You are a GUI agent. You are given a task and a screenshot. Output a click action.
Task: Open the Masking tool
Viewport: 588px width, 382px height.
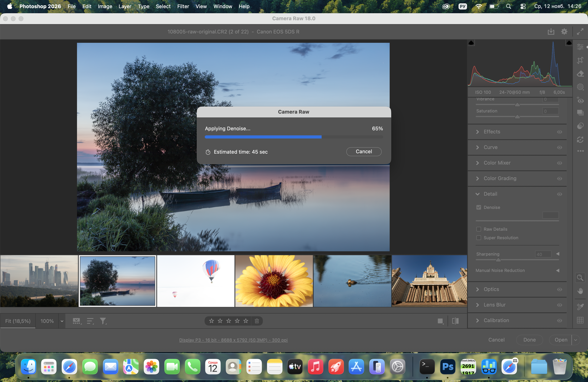580,87
